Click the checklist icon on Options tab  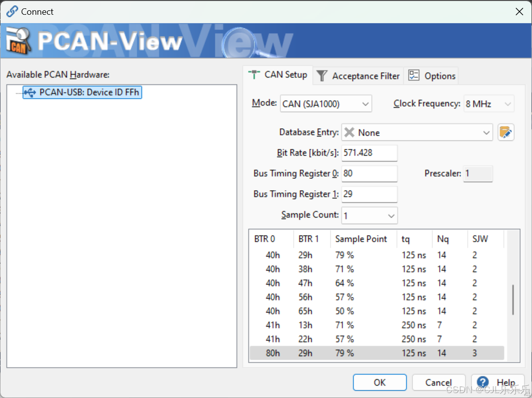(x=414, y=75)
